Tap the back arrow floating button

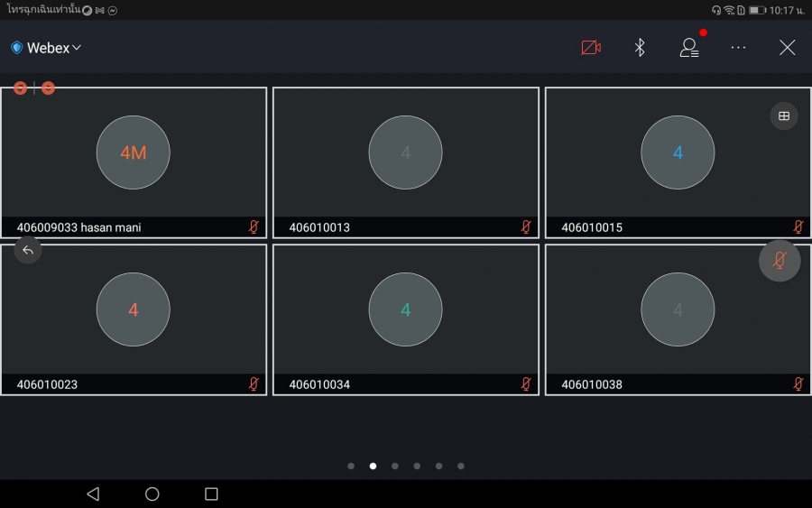point(28,250)
